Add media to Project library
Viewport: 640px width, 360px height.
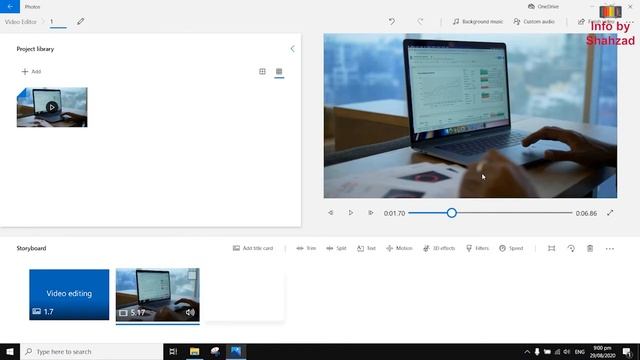[x=31, y=71]
